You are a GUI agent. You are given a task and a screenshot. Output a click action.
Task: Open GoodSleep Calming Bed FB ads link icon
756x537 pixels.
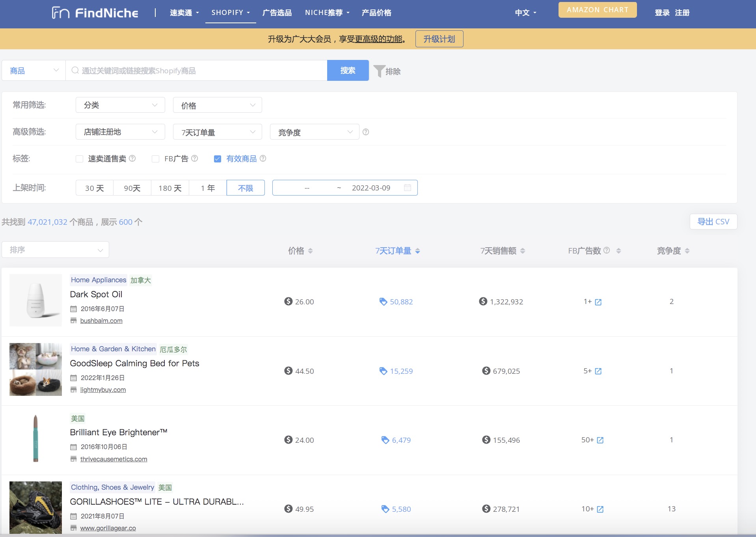[598, 371]
